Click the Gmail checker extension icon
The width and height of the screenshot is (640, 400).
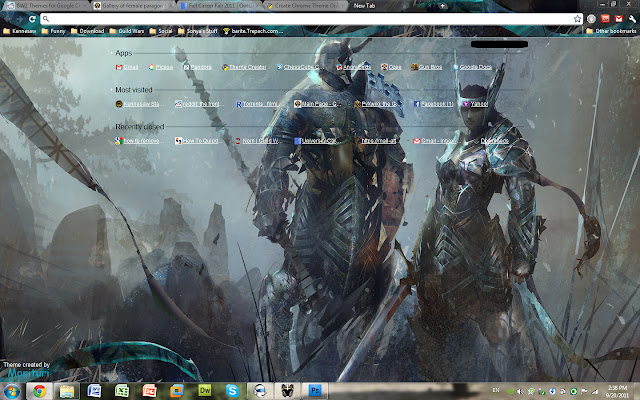point(619,19)
